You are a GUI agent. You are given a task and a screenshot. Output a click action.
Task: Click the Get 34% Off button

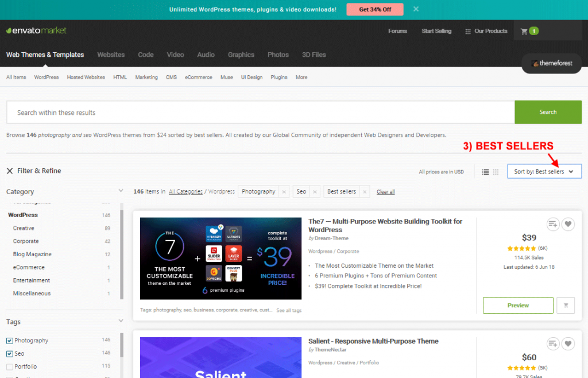click(375, 9)
